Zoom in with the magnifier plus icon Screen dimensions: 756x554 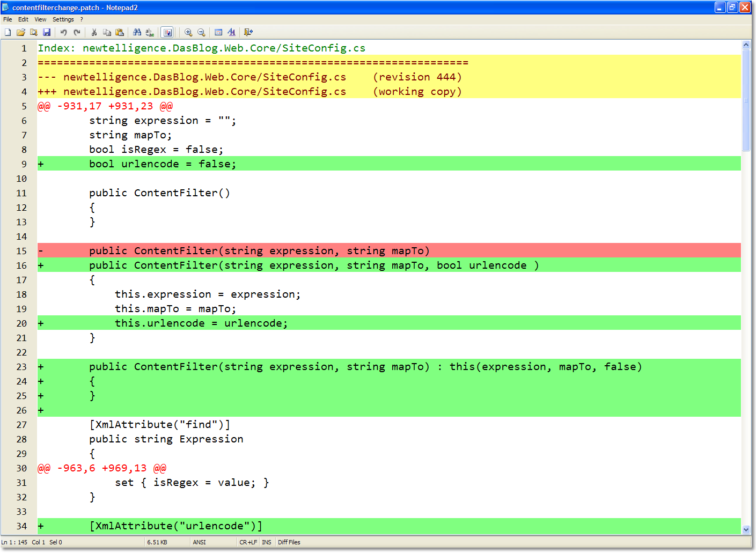[188, 32]
